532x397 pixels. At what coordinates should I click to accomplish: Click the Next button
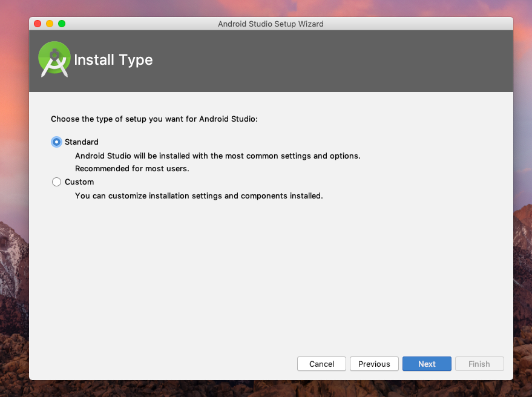click(x=427, y=364)
